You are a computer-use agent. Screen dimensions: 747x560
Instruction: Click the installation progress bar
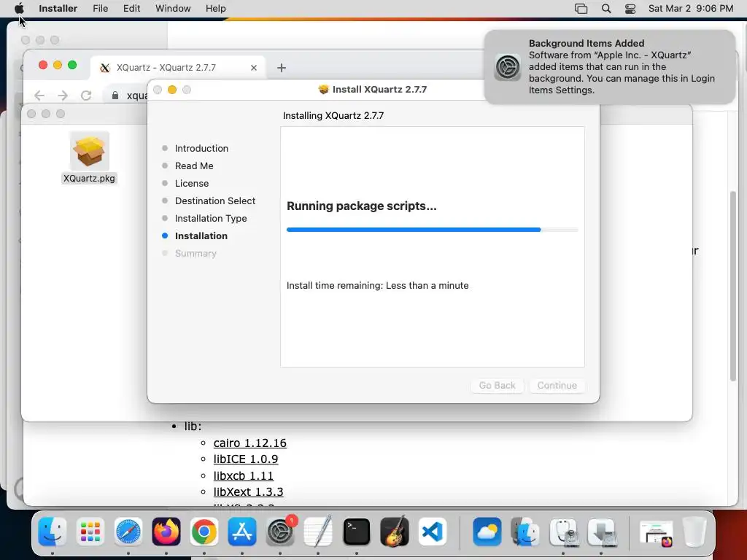pos(432,230)
